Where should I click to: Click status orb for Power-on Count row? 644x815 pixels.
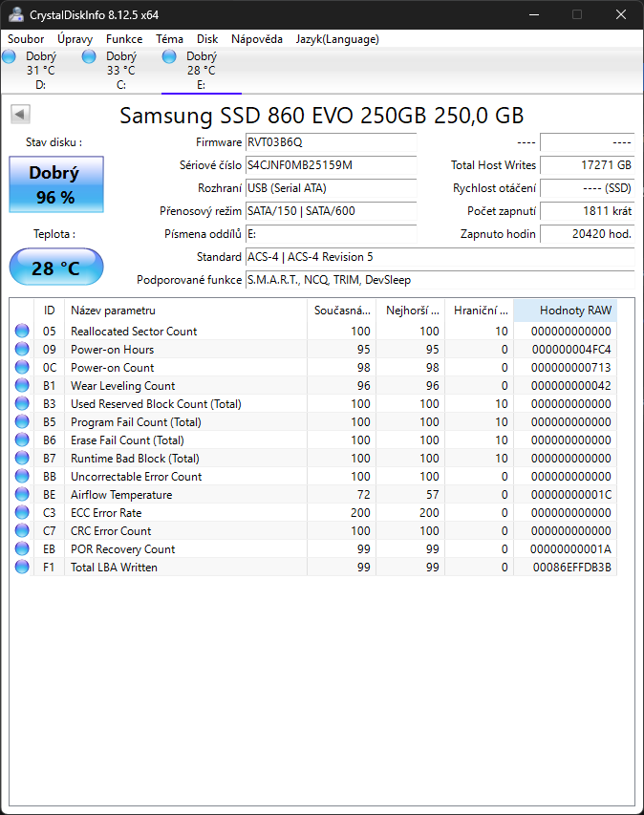click(x=22, y=368)
